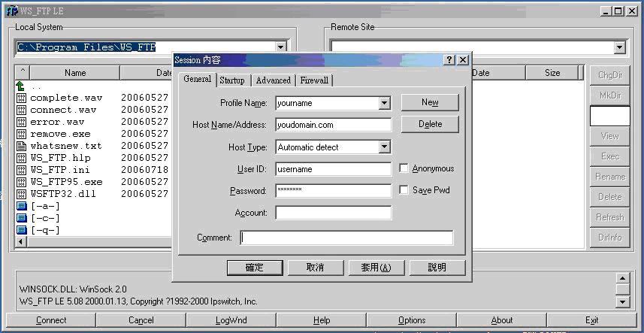
Task: Open the Advanced tab
Action: click(x=273, y=80)
